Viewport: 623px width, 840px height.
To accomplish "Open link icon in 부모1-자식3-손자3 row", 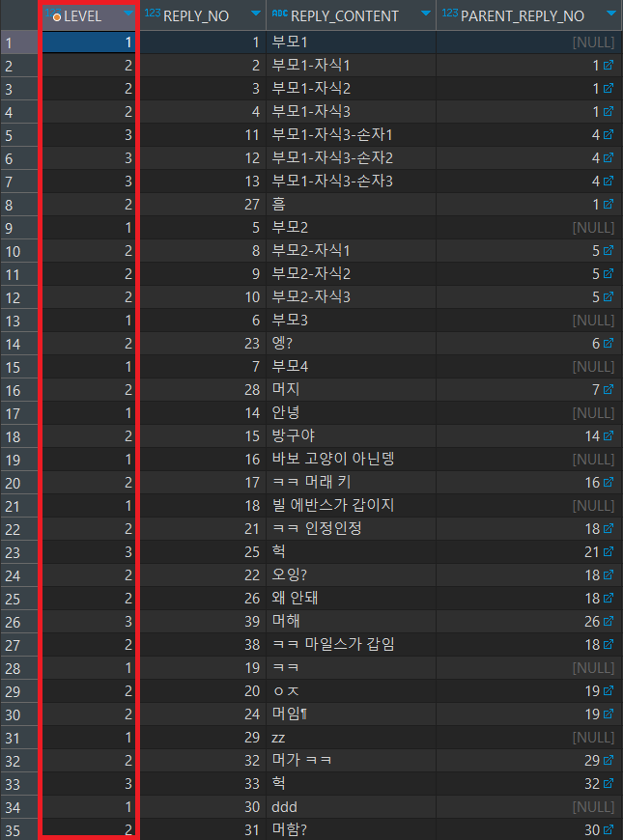I will [x=608, y=181].
